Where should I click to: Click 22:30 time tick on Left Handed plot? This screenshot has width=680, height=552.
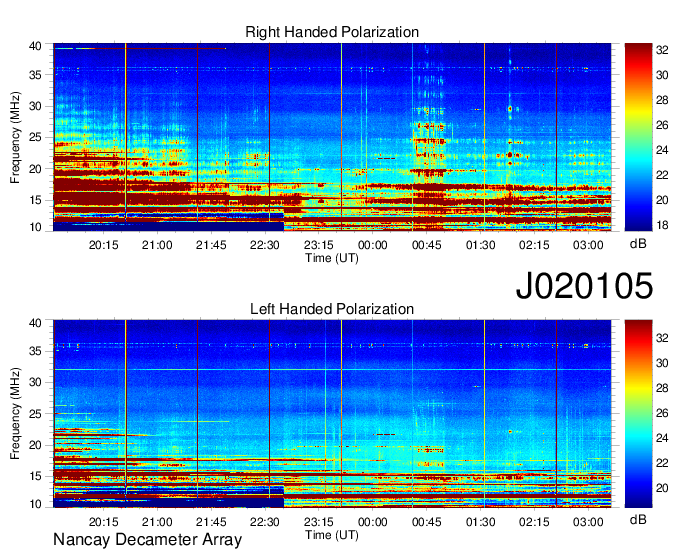pyautogui.click(x=265, y=522)
